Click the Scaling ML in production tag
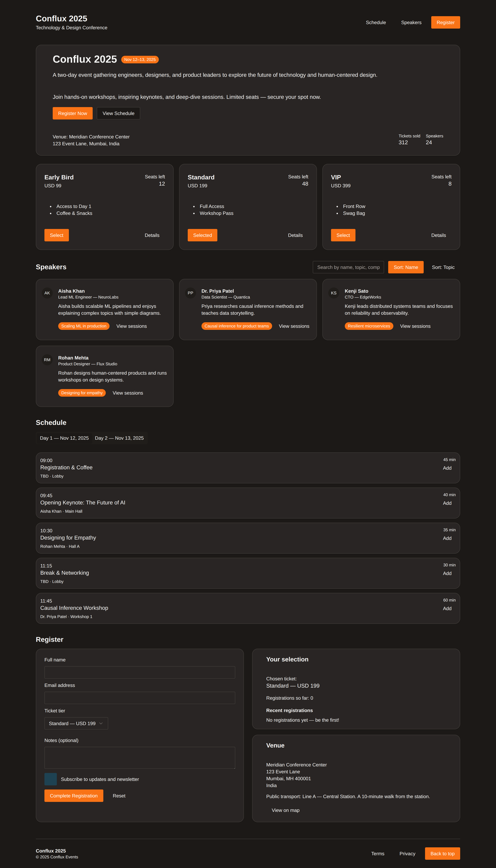The width and height of the screenshot is (496, 868). pos(84,326)
